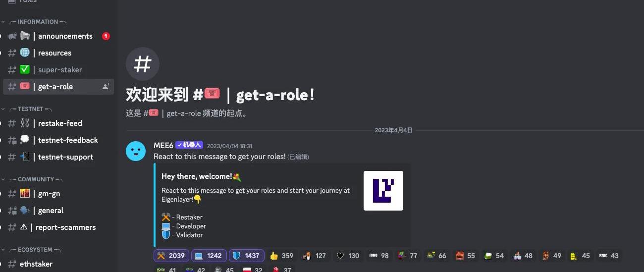This screenshot has width=644, height=272.
Task: Add thumbs up reaction showing 359
Action: [x=282, y=256]
